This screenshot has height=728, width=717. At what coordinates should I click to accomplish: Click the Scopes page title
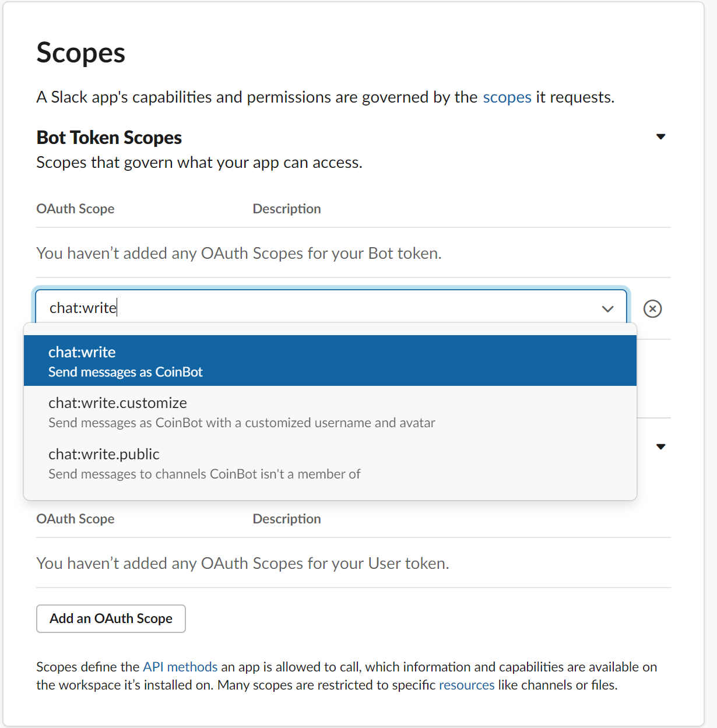(81, 52)
